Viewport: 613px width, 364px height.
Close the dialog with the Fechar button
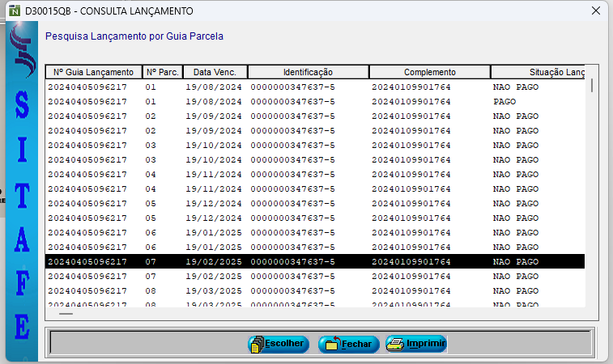pos(348,344)
